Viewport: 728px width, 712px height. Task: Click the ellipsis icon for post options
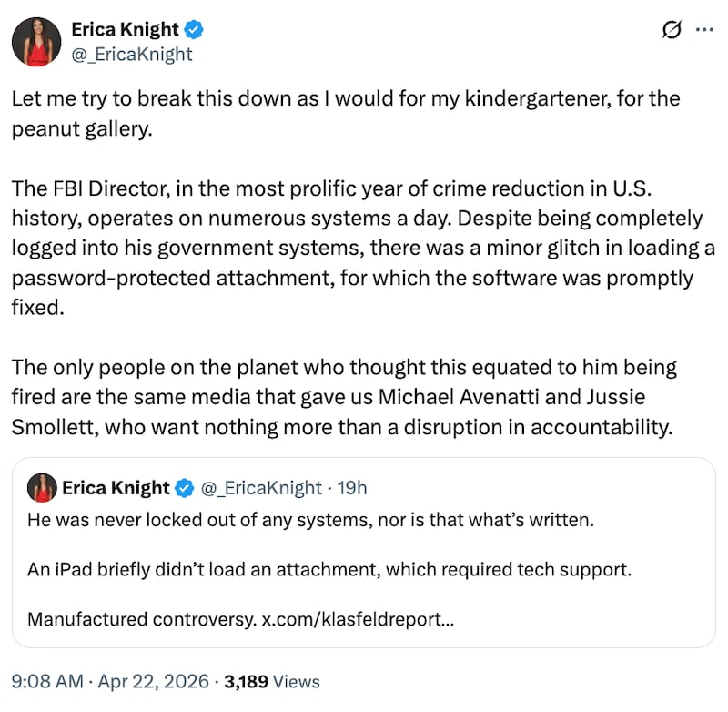click(x=705, y=30)
